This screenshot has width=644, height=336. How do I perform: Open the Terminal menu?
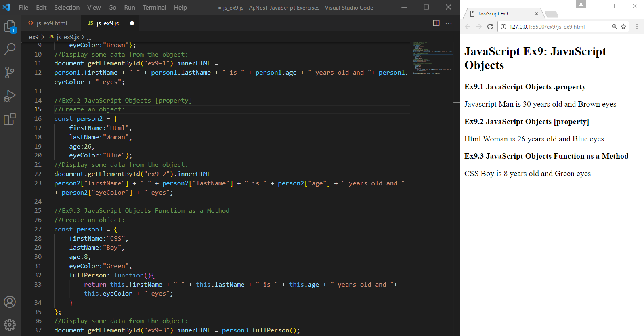coord(154,7)
